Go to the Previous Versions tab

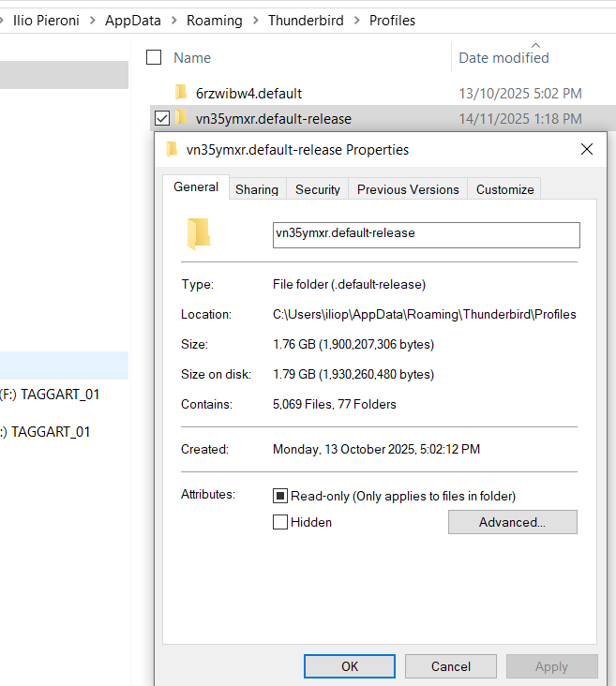pos(408,189)
